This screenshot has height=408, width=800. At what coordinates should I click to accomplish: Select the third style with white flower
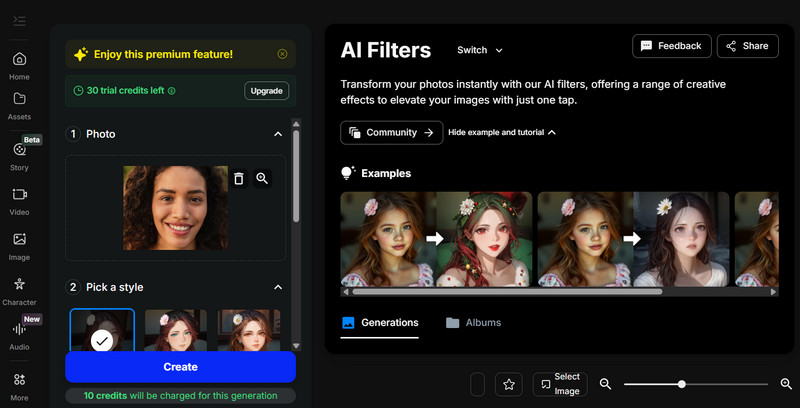tap(249, 330)
